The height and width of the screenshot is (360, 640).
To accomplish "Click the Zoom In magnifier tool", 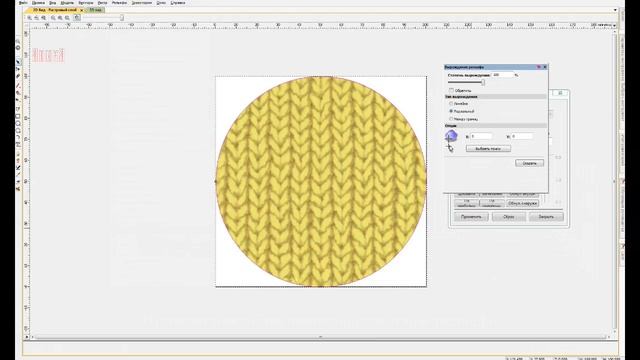I will tap(29, 18).
